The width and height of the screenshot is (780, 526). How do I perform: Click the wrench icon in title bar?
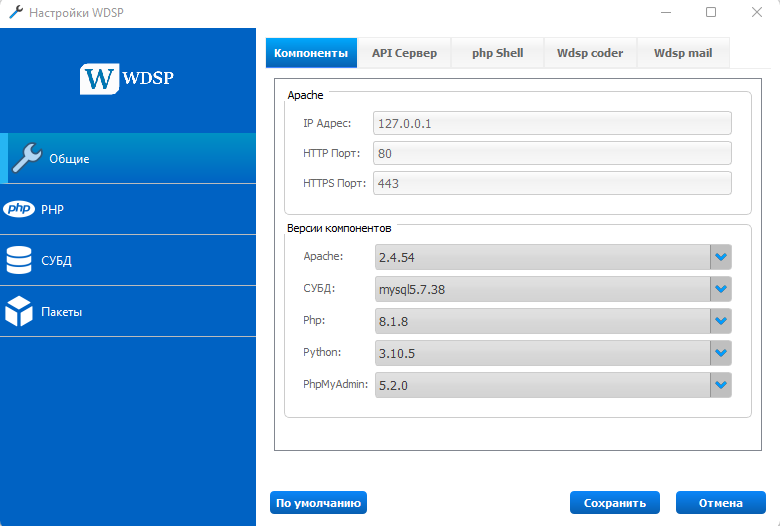click(x=16, y=12)
